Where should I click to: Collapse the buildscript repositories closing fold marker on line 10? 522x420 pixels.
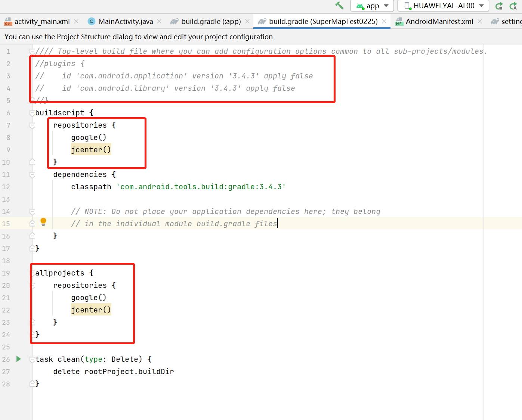click(x=33, y=162)
